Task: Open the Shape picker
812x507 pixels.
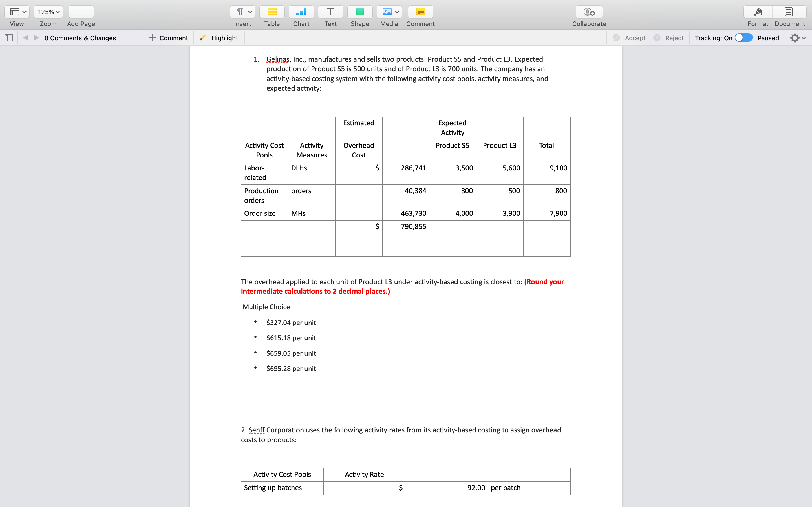Action: (360, 12)
